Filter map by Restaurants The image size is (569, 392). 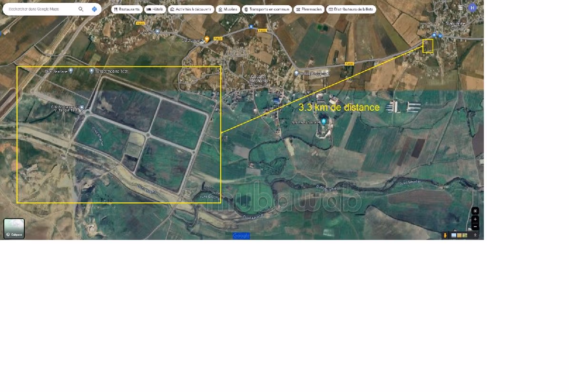coord(127,9)
